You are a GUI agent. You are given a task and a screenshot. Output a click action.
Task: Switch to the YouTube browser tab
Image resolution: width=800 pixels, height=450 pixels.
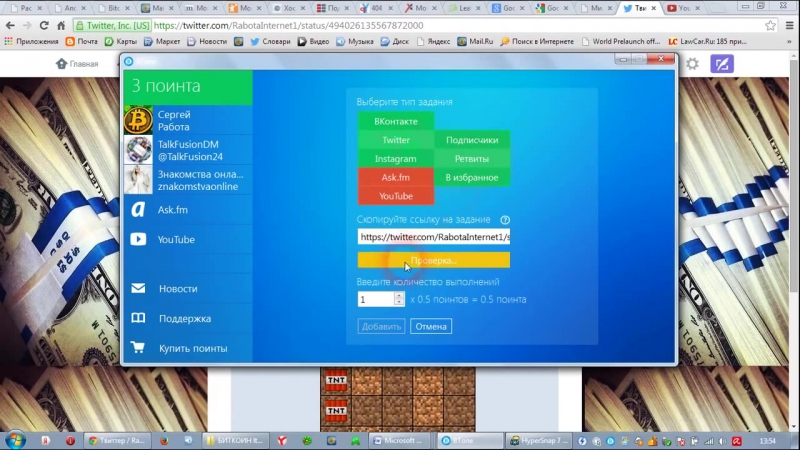682,8
